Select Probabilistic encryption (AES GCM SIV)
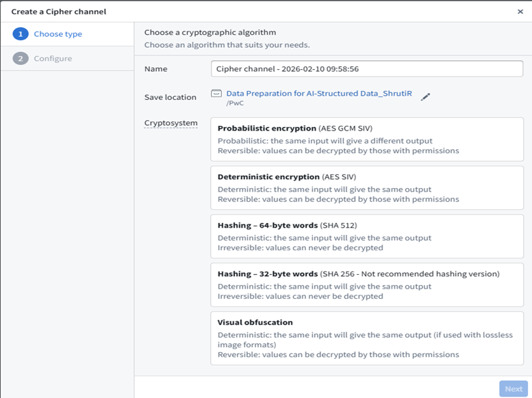The height and width of the screenshot is (398, 532). point(367,140)
